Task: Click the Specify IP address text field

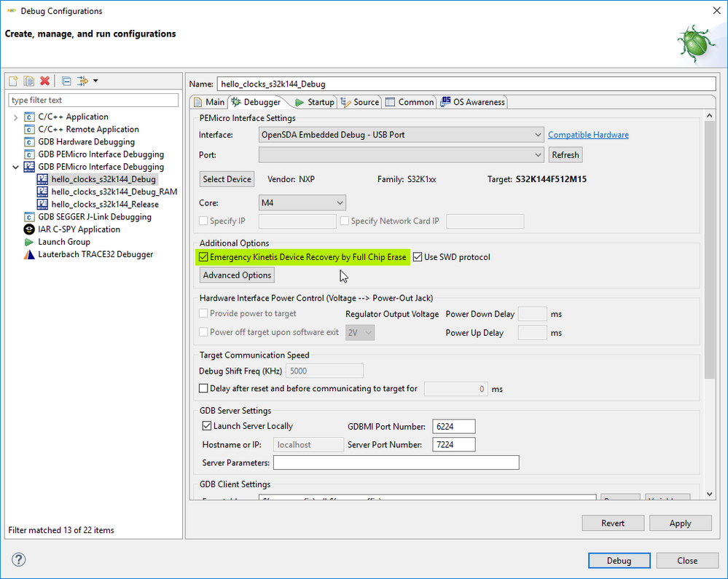Action: pos(297,221)
